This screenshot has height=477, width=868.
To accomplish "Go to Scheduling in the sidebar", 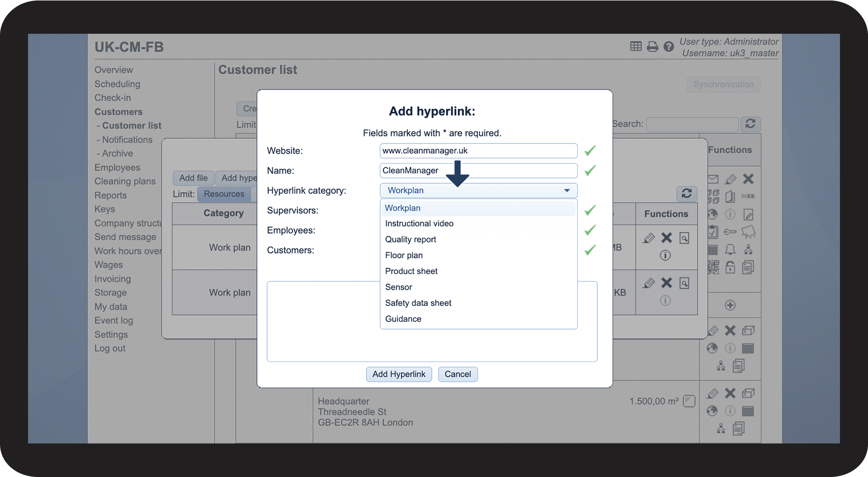I will 117,84.
